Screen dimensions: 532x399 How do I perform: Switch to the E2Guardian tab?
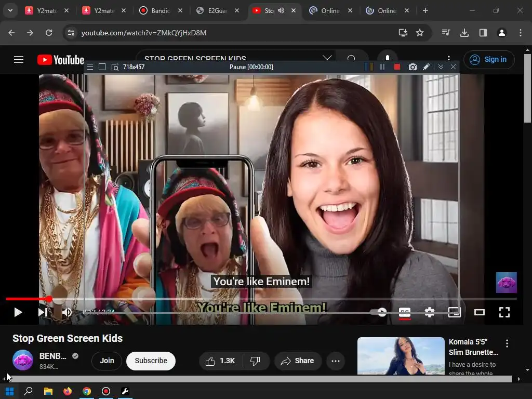pyautogui.click(x=218, y=10)
